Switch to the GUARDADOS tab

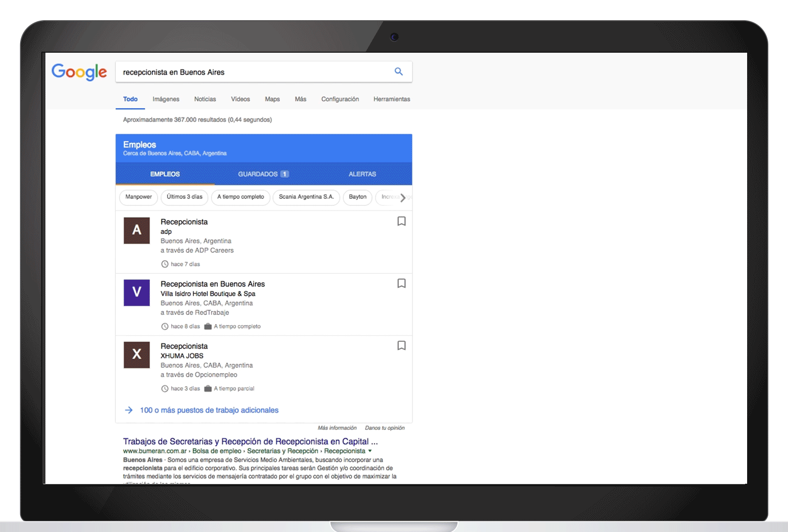coord(263,174)
